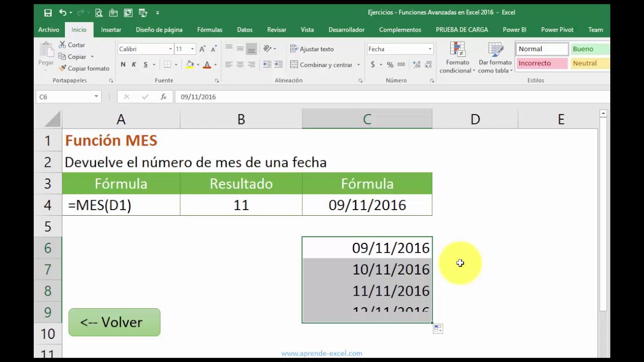Click the vertical scrollbar up arrow
This screenshot has width=644, height=362.
[x=604, y=114]
